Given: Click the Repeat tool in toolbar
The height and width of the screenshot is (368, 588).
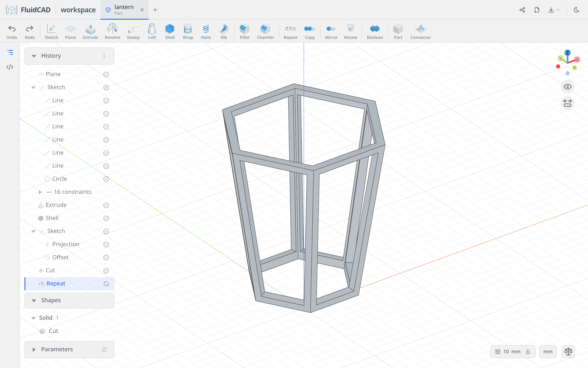Looking at the screenshot, I should (290, 32).
